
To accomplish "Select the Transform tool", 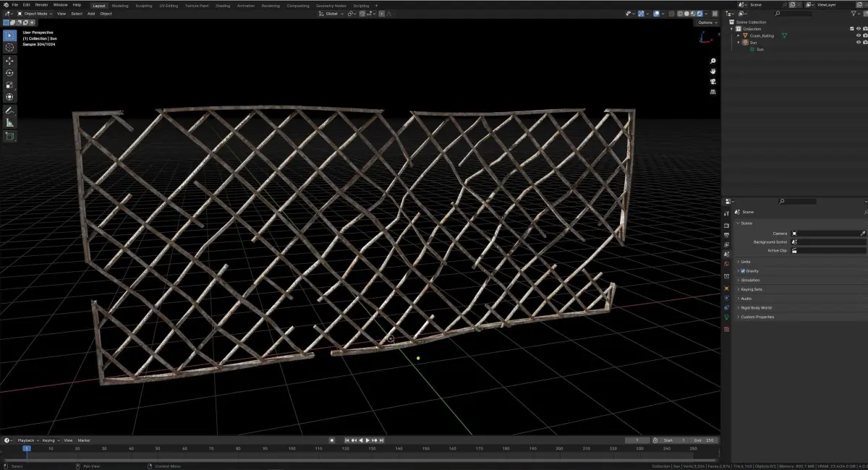I will [10, 97].
